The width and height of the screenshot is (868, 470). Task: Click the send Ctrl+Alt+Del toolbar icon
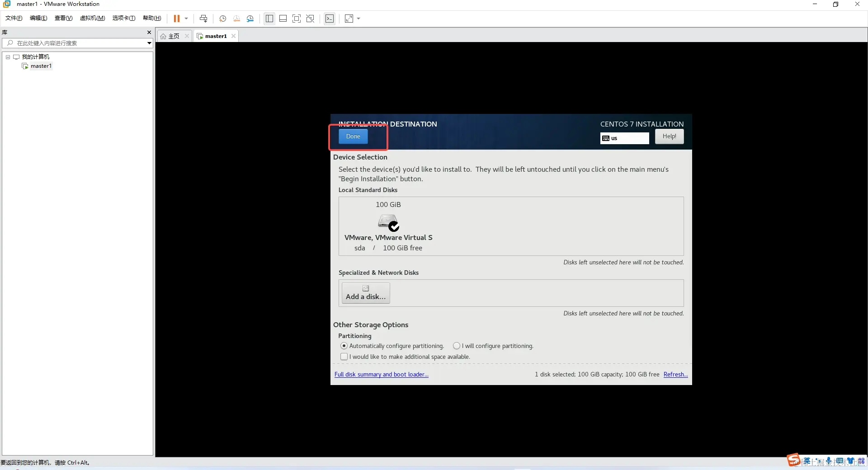point(203,19)
